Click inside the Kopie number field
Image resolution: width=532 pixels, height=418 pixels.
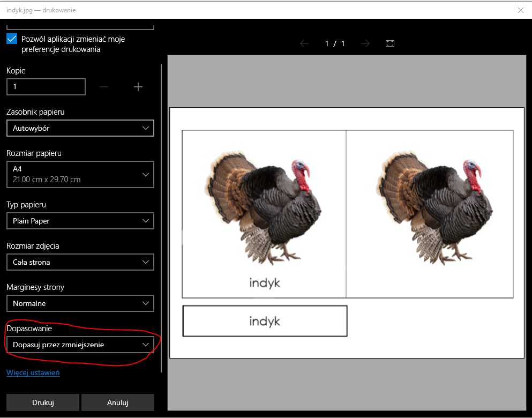(x=46, y=87)
